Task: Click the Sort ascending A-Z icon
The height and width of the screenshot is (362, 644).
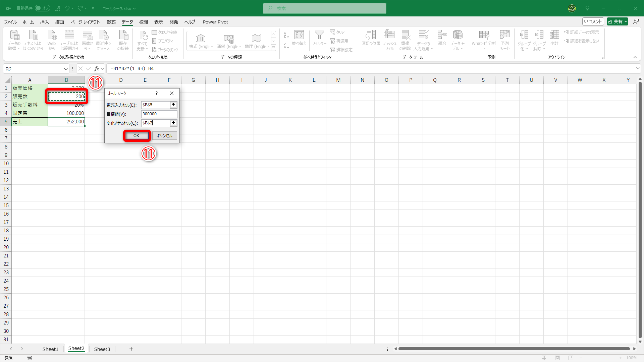Action: [x=286, y=35]
